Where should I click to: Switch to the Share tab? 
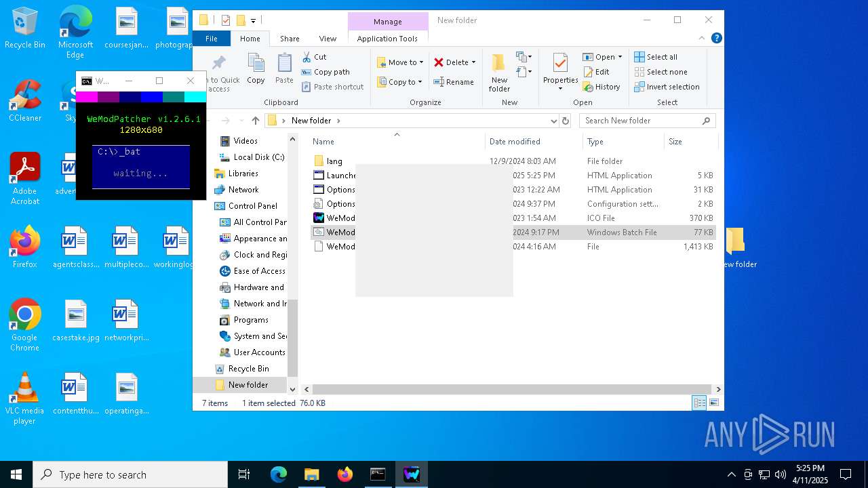click(290, 39)
